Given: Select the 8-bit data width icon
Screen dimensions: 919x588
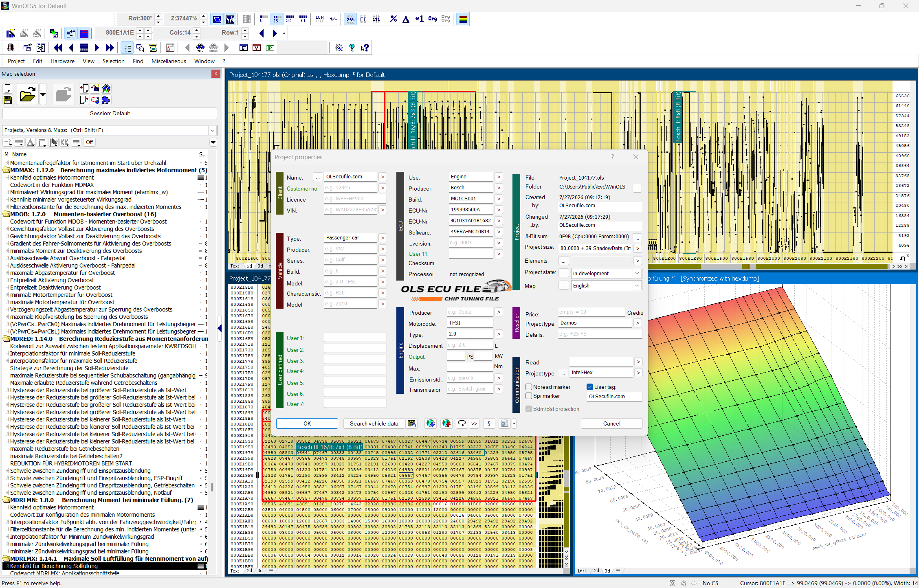Looking at the screenshot, I should click(264, 19).
